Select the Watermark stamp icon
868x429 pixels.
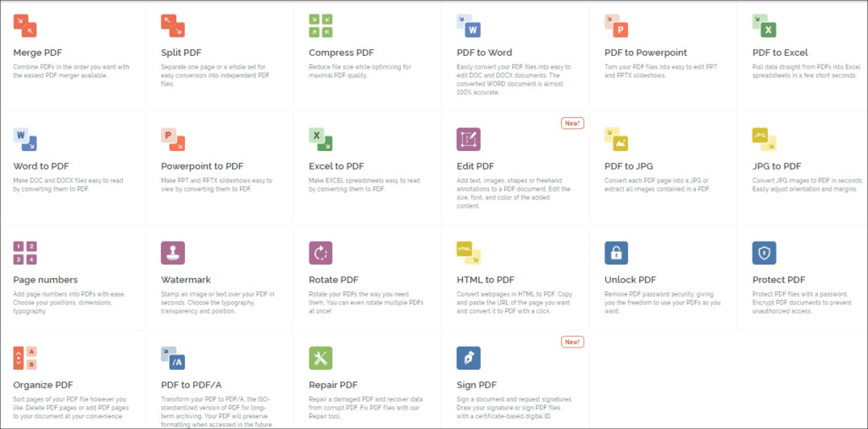click(173, 253)
